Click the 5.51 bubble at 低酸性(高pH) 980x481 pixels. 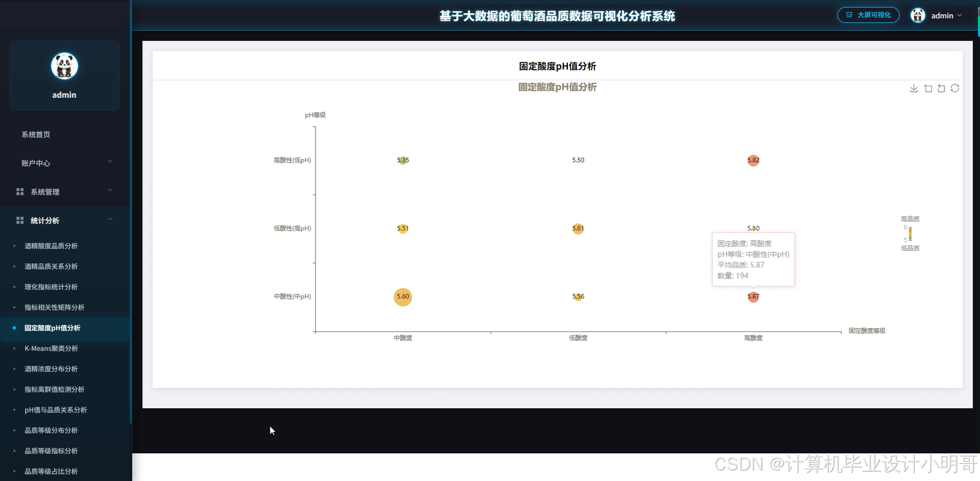point(403,228)
